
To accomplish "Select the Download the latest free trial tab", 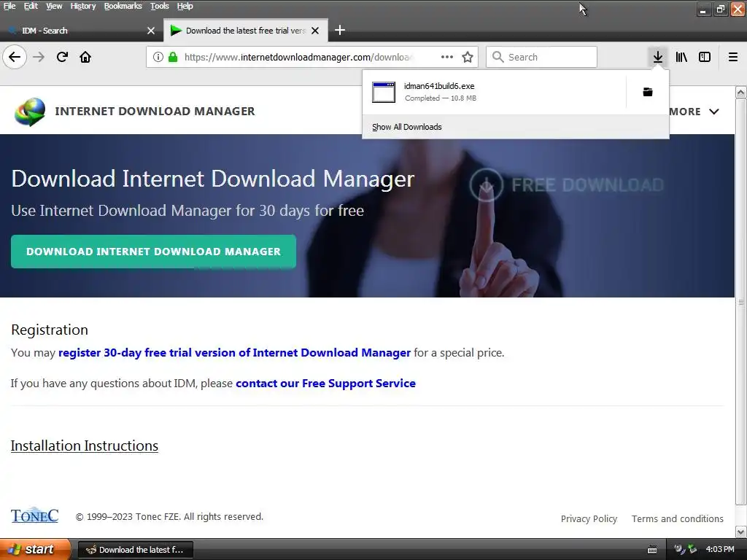I will point(245,31).
